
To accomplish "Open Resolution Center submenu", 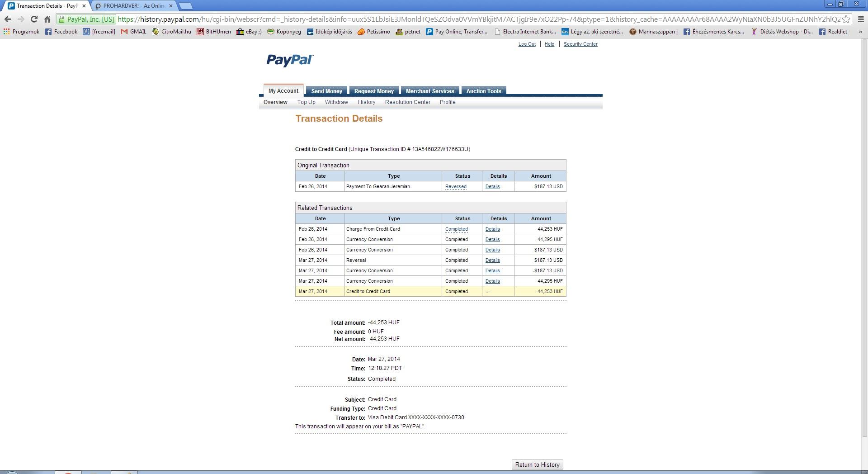I will pyautogui.click(x=408, y=102).
